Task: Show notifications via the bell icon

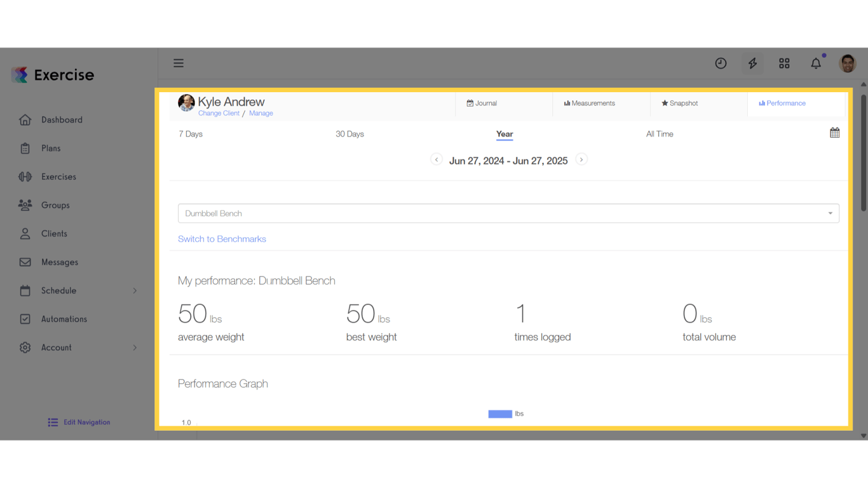Action: 816,63
